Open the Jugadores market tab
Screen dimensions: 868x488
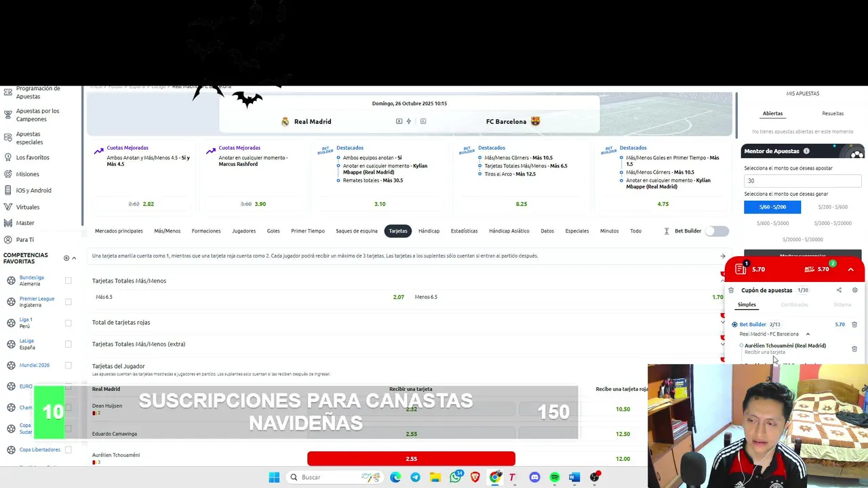point(244,231)
